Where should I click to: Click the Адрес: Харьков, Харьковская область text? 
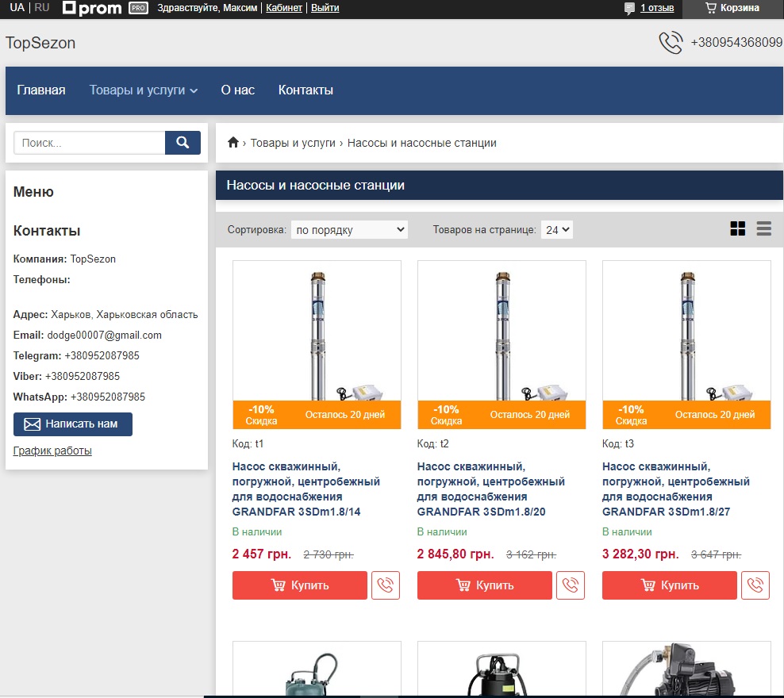(106, 315)
